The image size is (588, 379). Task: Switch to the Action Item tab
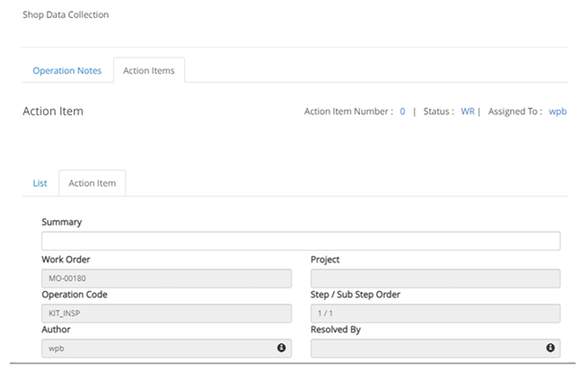click(93, 183)
